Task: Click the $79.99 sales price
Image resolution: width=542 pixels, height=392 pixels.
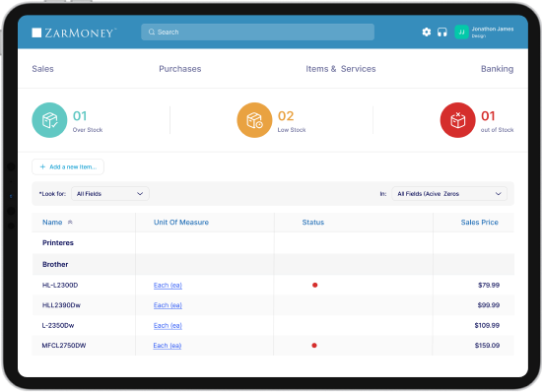Action: pyautogui.click(x=489, y=285)
